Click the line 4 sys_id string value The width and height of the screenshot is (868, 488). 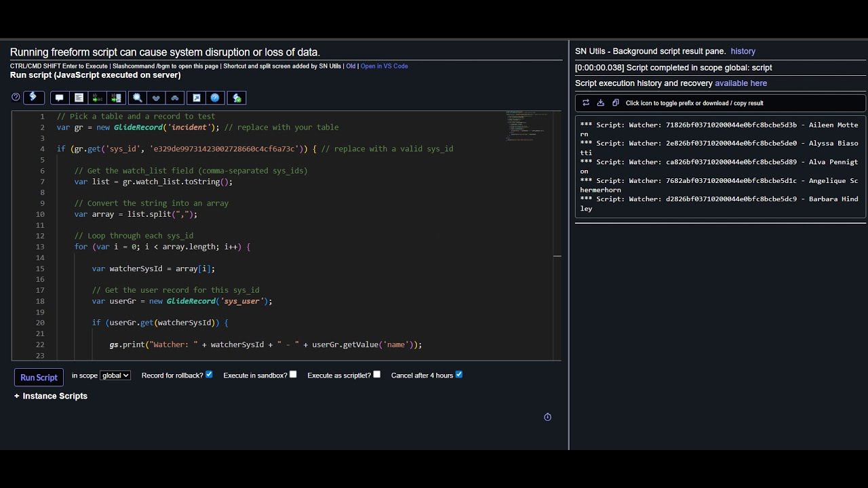pyautogui.click(x=224, y=149)
